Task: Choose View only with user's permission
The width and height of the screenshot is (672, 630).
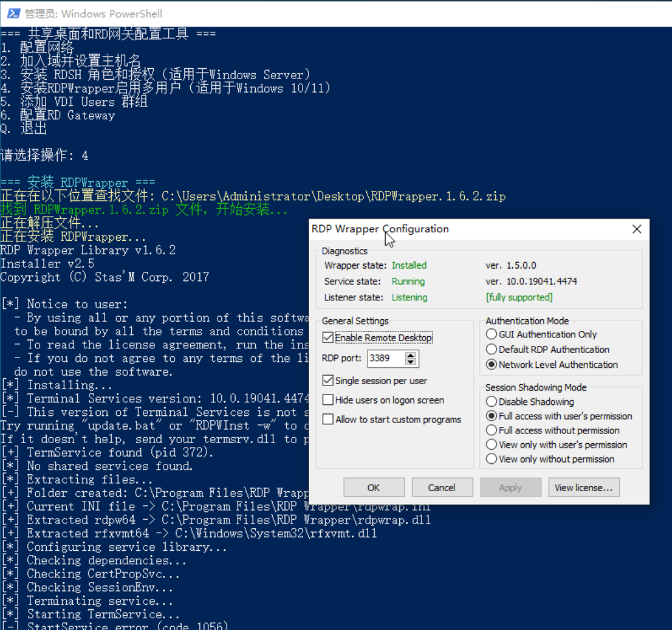Action: (492, 445)
